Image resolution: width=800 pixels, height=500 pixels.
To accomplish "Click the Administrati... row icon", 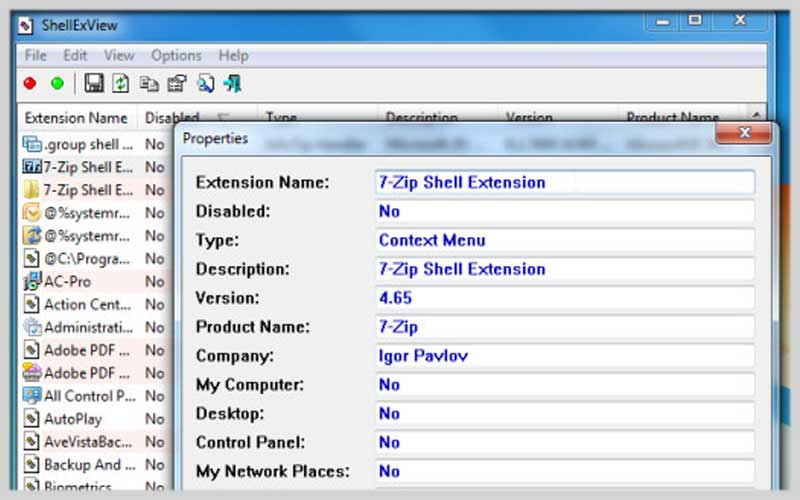I will click(32, 327).
